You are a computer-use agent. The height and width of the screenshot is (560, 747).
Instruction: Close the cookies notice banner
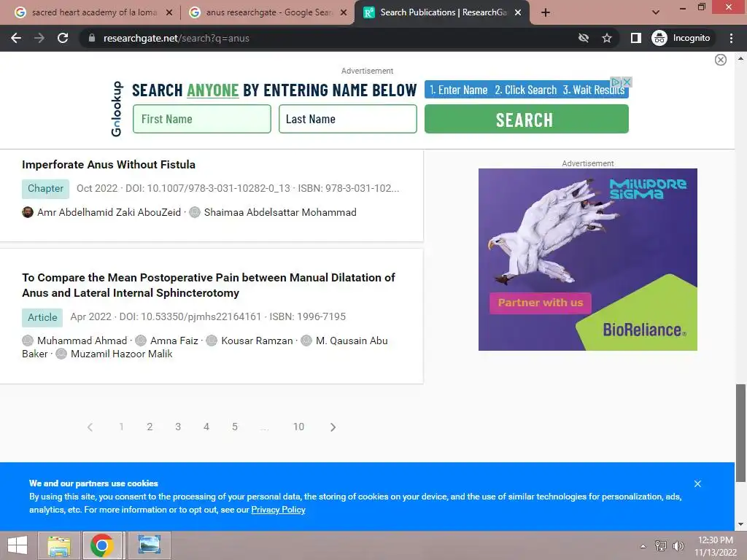pos(697,484)
